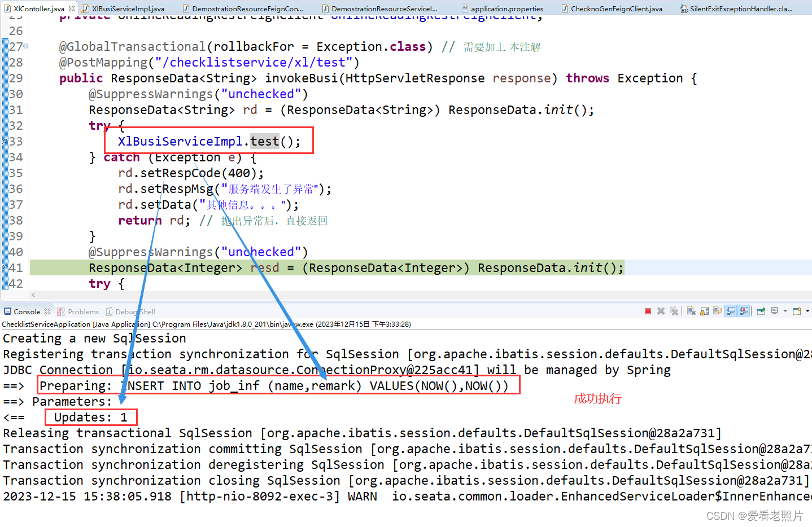This screenshot has height=527, width=812.
Task: Click the Open Console icon
Action: 797,311
